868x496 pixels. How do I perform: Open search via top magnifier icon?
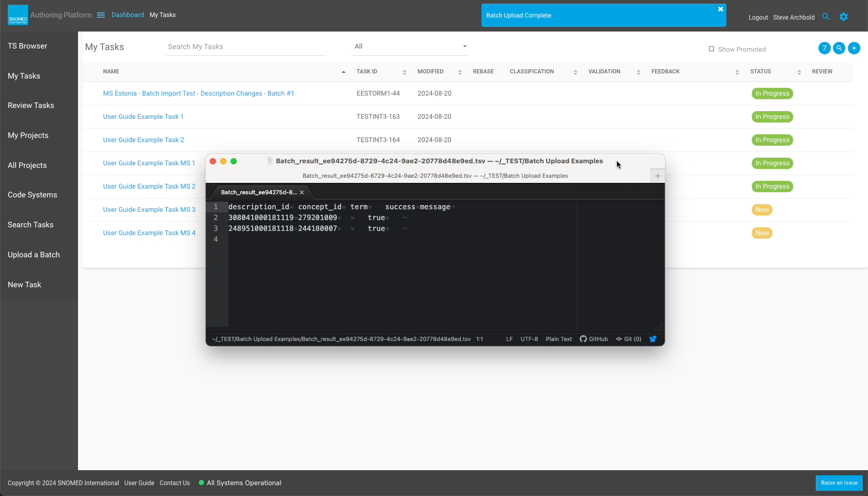point(826,17)
